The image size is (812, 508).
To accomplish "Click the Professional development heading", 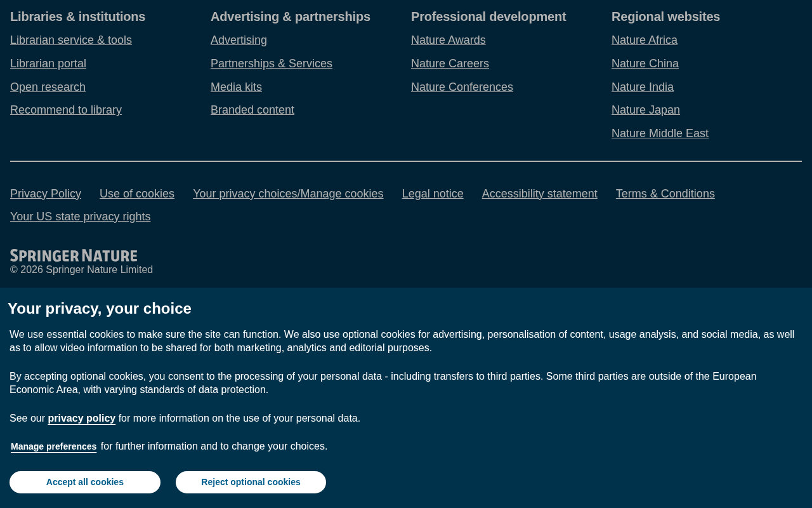I will [x=488, y=17].
